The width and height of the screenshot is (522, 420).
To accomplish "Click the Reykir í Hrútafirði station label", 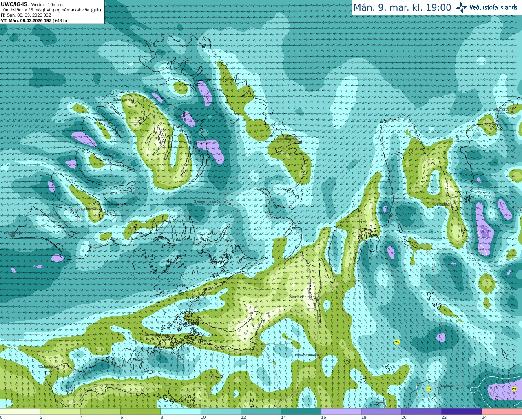I will pyautogui.click(x=303, y=297).
